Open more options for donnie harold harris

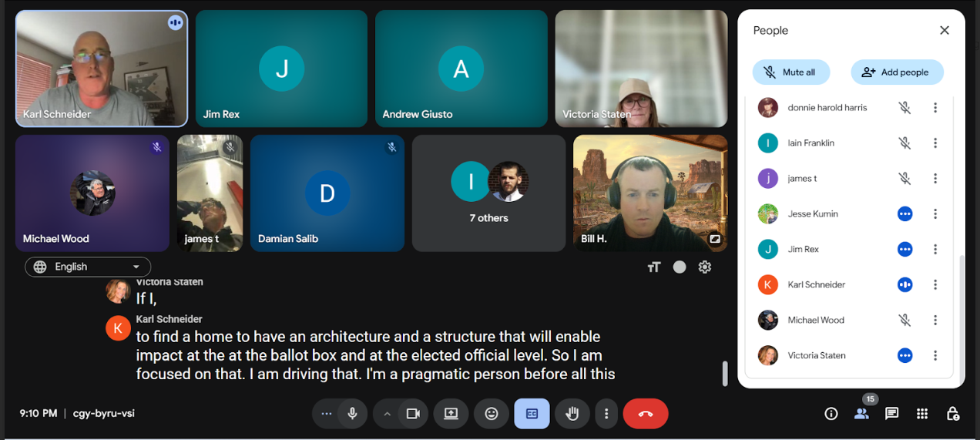(935, 108)
